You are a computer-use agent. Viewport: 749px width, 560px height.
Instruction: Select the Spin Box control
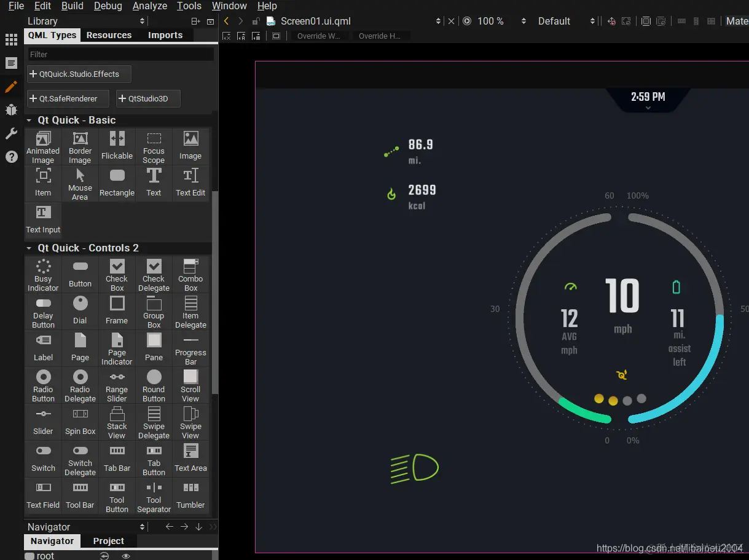click(80, 422)
